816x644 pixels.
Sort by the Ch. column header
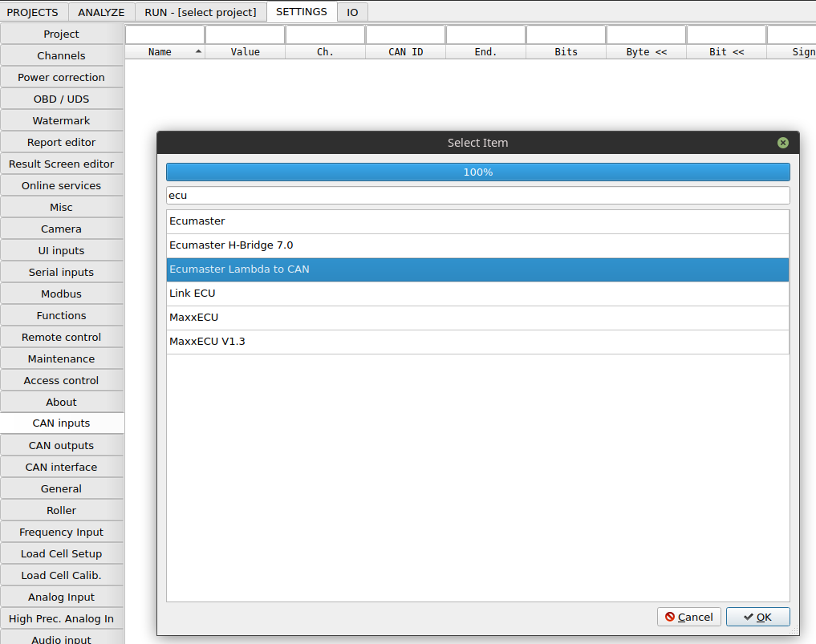[325, 52]
